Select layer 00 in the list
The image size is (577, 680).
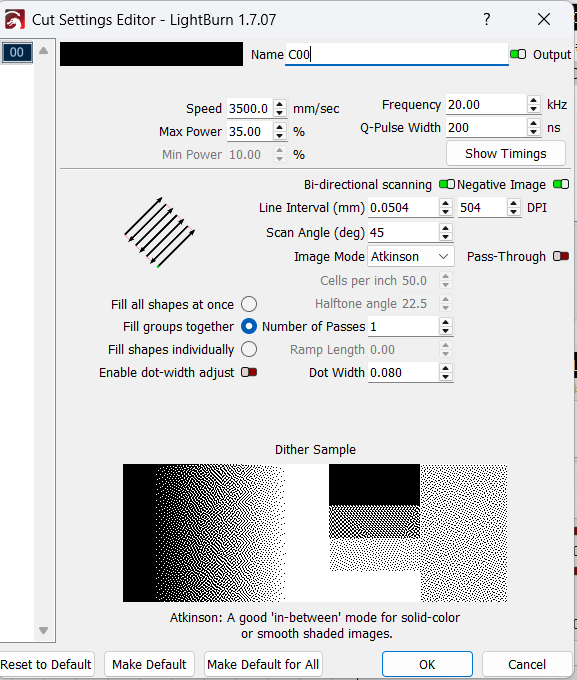[16, 52]
